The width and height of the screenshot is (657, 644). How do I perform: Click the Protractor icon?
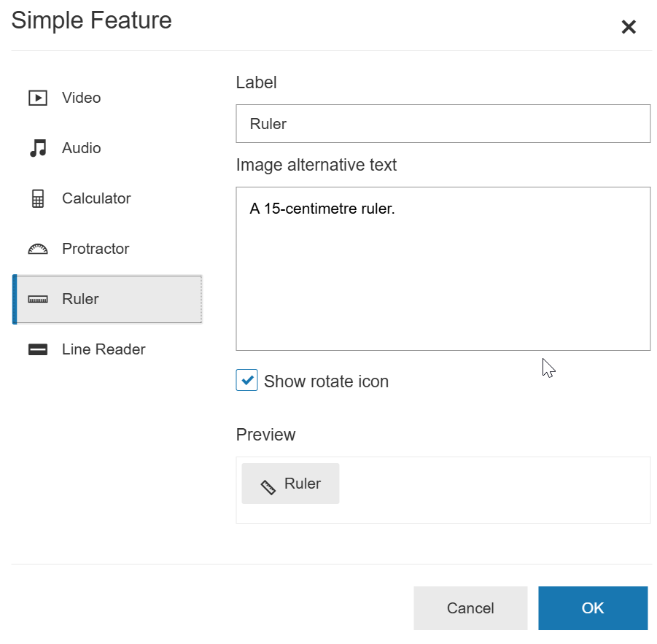38,249
